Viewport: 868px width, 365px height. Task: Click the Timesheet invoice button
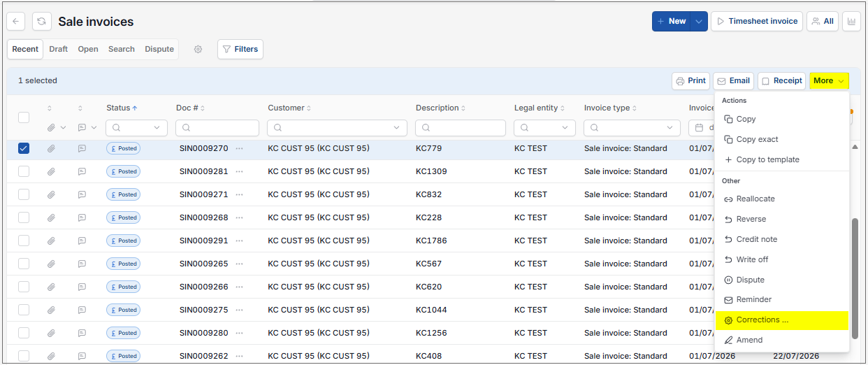[x=757, y=22]
